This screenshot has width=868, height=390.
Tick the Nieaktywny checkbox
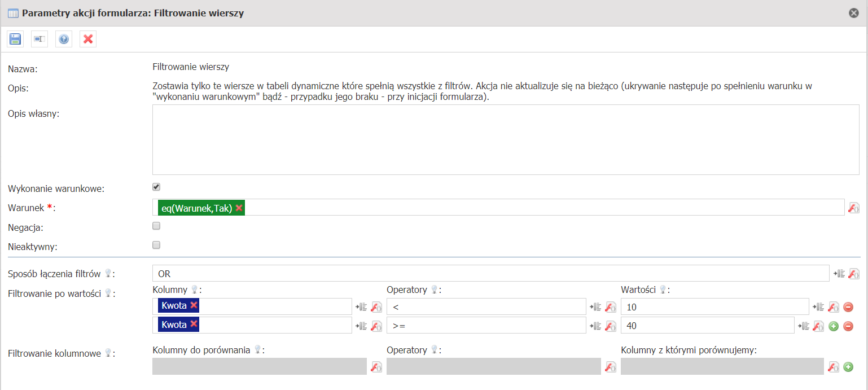[x=156, y=245]
